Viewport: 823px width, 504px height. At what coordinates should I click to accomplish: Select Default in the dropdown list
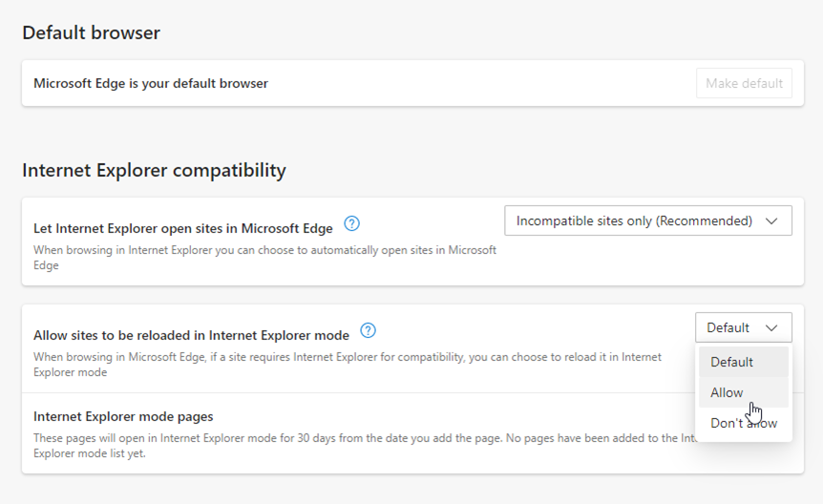point(743,362)
